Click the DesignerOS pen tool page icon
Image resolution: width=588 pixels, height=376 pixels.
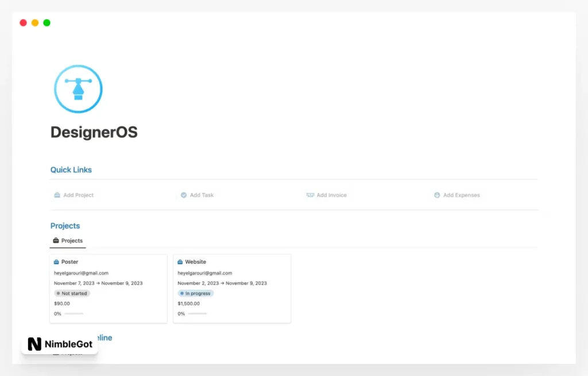pyautogui.click(x=78, y=89)
